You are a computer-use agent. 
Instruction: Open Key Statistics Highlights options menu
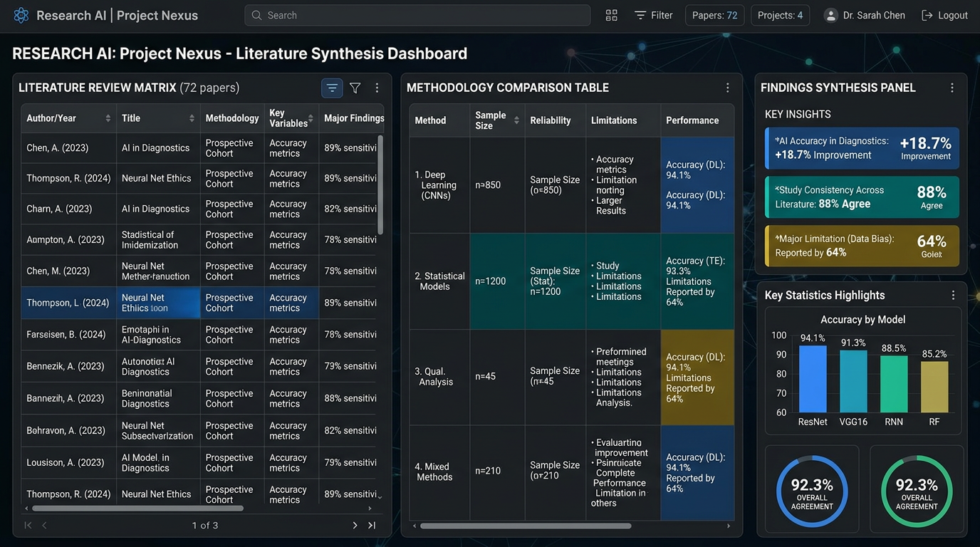click(953, 295)
